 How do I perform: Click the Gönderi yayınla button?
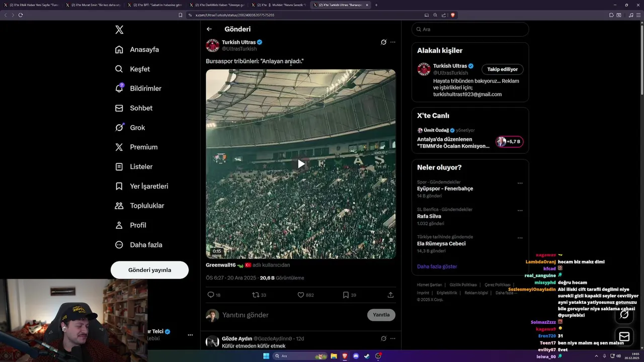(149, 270)
